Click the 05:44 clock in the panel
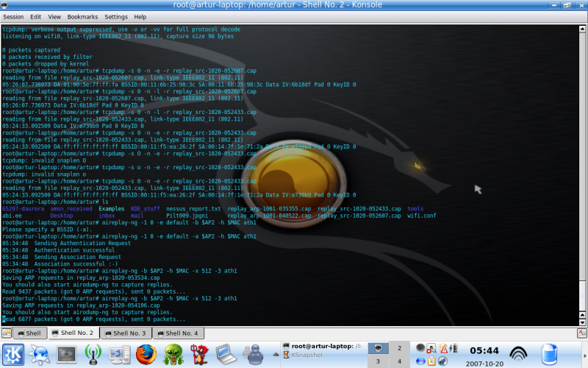 pos(484,351)
